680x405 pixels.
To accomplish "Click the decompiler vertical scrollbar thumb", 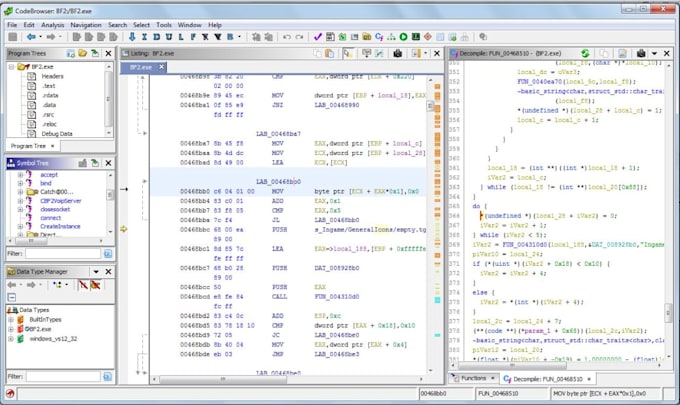I will (668, 314).
